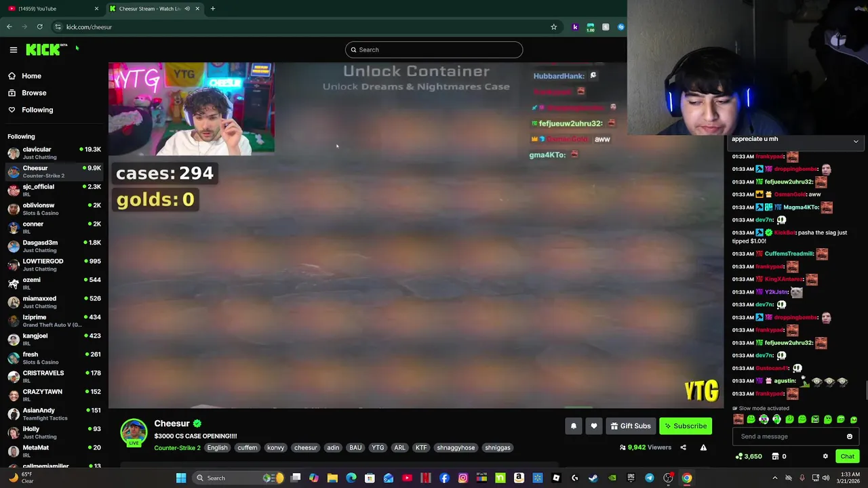The width and height of the screenshot is (868, 488).
Task: Go back in browser
Action: (9, 27)
